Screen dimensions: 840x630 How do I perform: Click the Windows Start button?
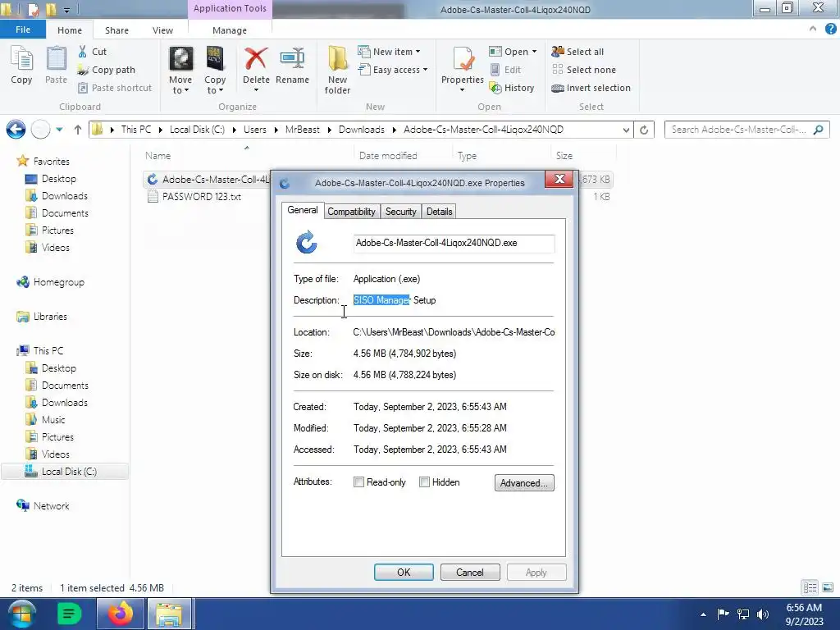(21, 614)
